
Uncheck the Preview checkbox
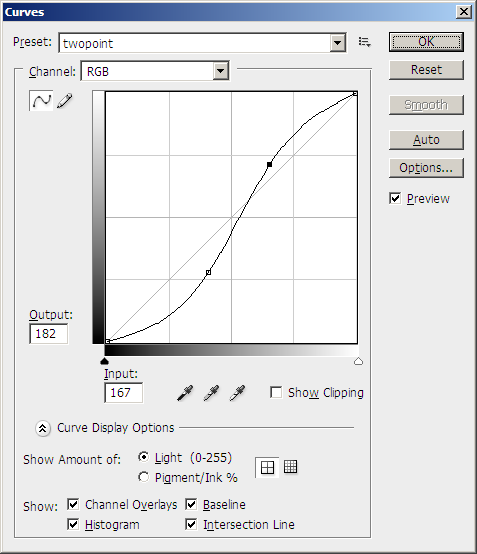pos(395,198)
